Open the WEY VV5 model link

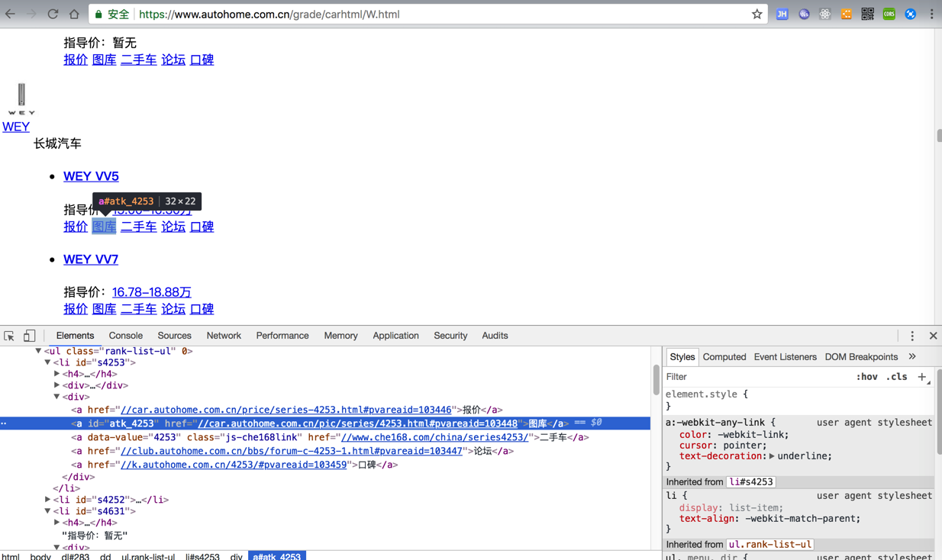point(91,176)
